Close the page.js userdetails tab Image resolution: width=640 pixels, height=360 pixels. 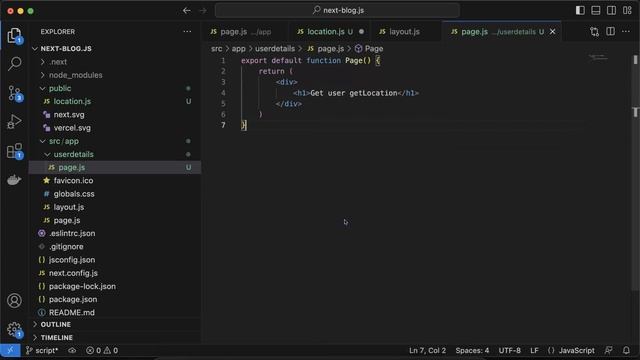click(552, 31)
